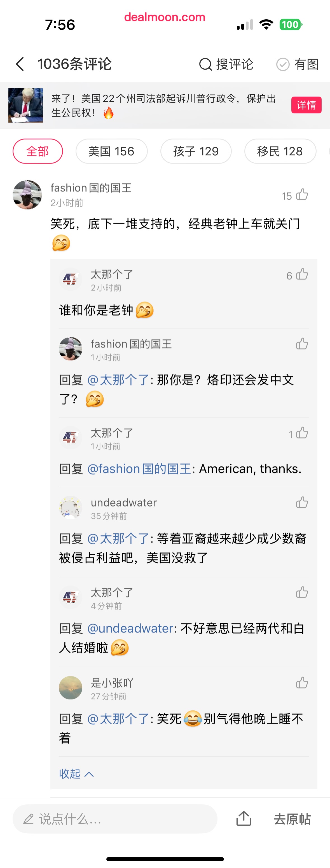The height and width of the screenshot is (868, 330).
Task: Open the comment search (搜评论)
Action: (x=226, y=64)
